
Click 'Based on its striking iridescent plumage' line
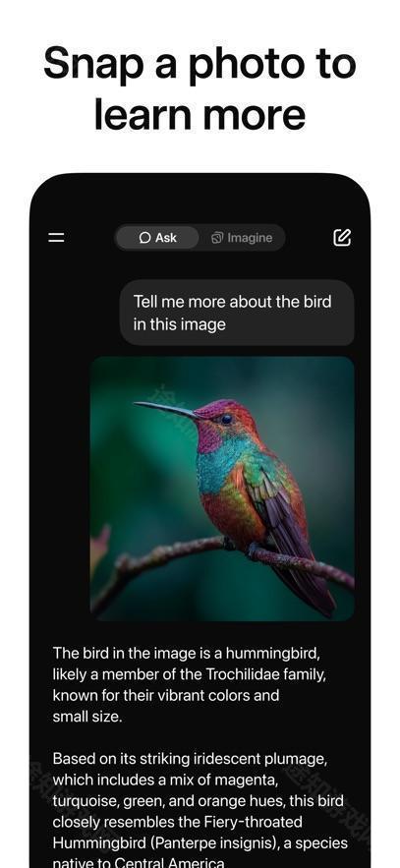[x=190, y=759]
